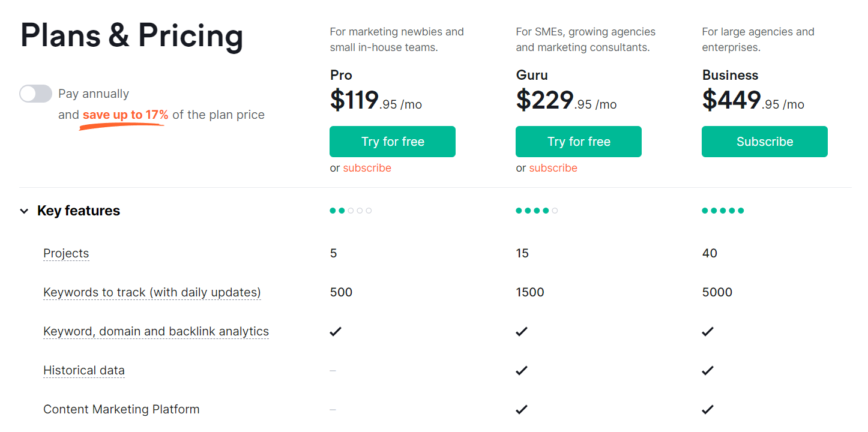Click the Pro dash for Historical data
This screenshot has width=868, height=432.
pos(333,370)
